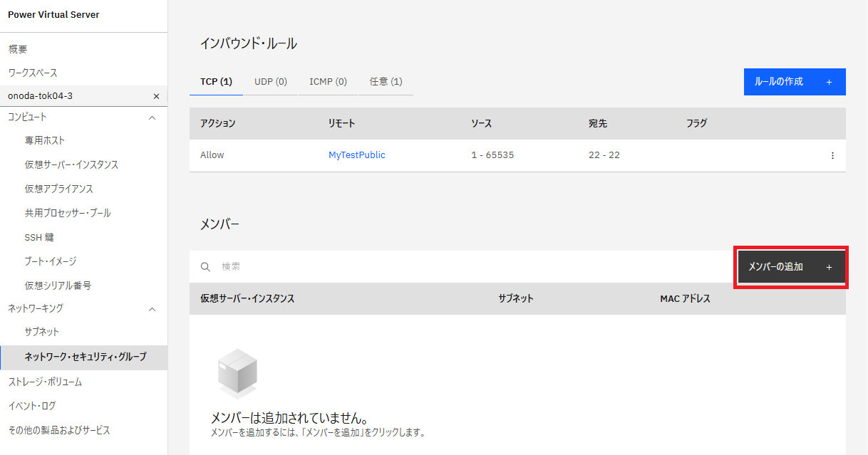Click the リモート column header
Screen dimensions: 868x455
coord(341,123)
